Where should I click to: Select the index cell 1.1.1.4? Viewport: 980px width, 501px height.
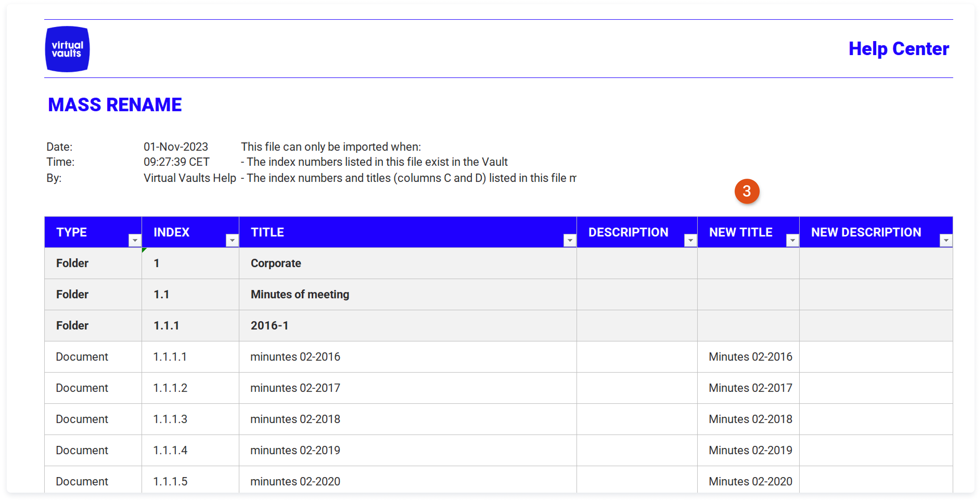190,450
